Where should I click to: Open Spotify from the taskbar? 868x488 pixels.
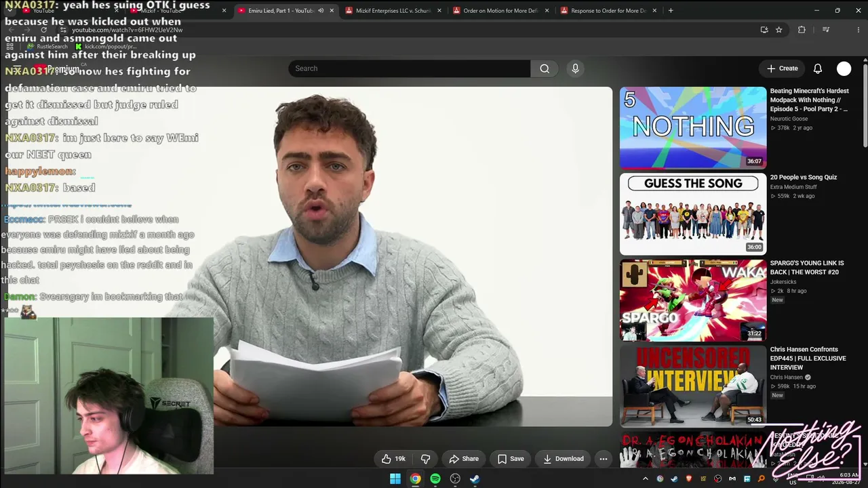(435, 479)
